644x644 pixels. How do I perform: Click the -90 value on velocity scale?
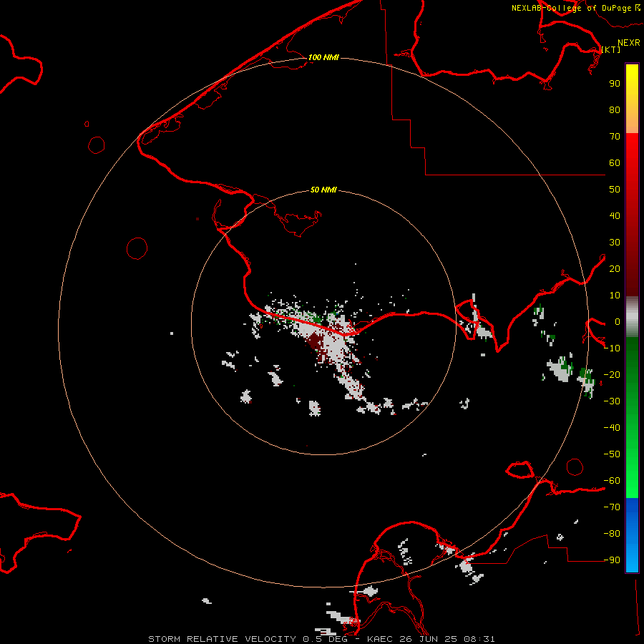point(612,560)
